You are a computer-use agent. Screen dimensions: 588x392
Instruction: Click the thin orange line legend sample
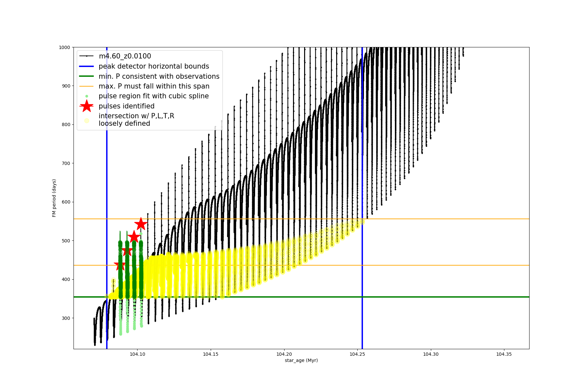point(87,86)
